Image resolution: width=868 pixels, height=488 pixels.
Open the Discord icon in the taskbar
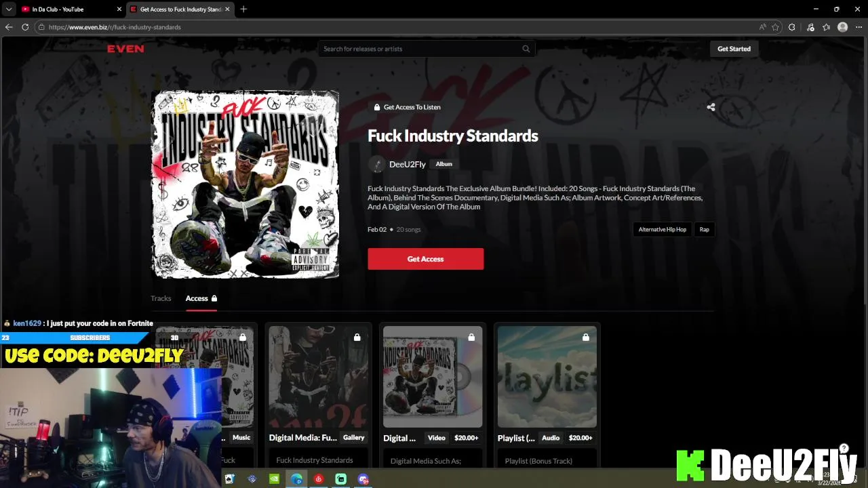tap(363, 479)
